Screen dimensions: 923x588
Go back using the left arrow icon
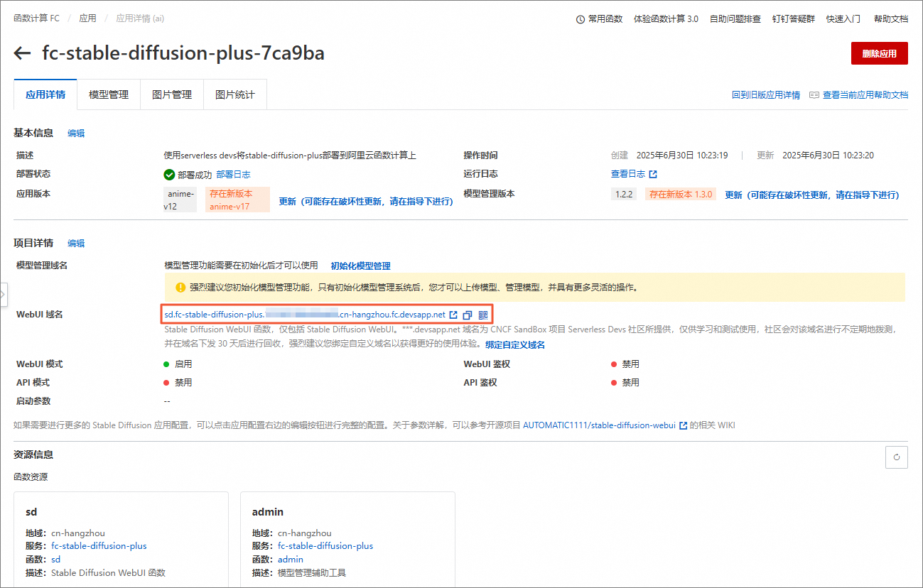click(x=22, y=53)
